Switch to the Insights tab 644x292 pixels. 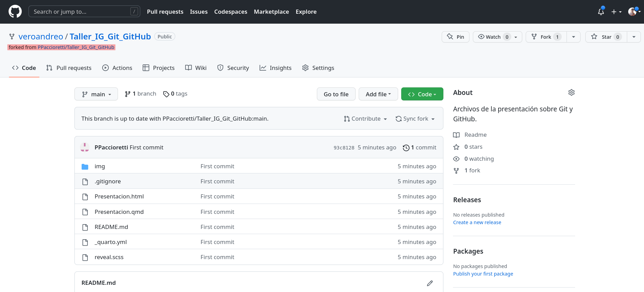pyautogui.click(x=275, y=68)
